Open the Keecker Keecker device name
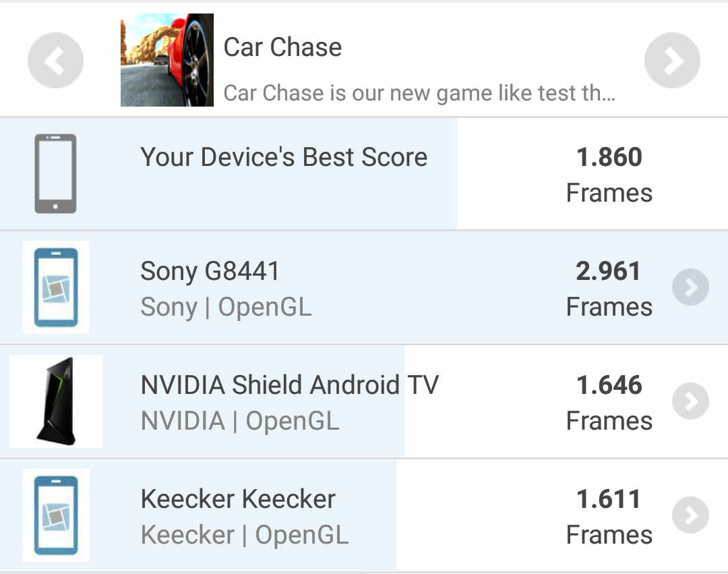 pyautogui.click(x=238, y=499)
